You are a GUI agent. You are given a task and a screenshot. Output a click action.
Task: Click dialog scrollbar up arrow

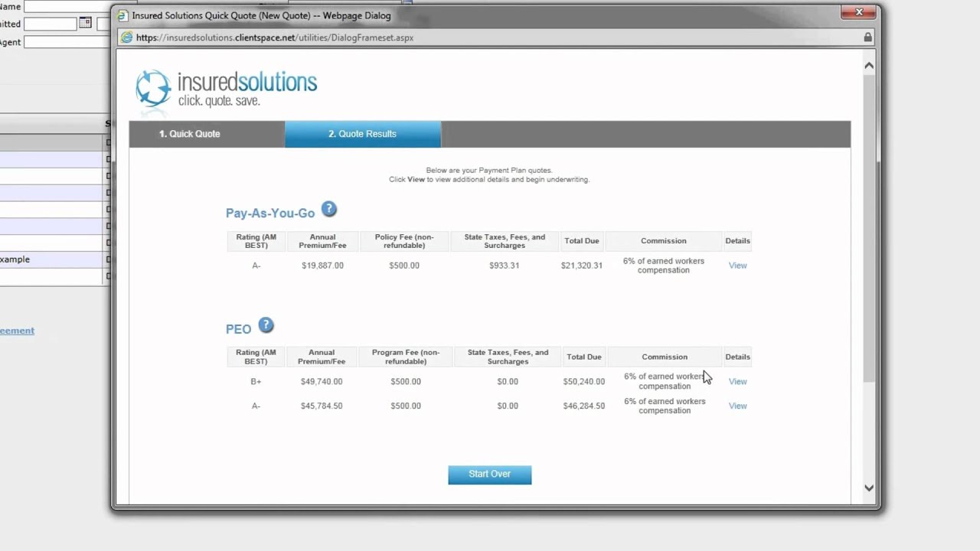click(x=869, y=66)
